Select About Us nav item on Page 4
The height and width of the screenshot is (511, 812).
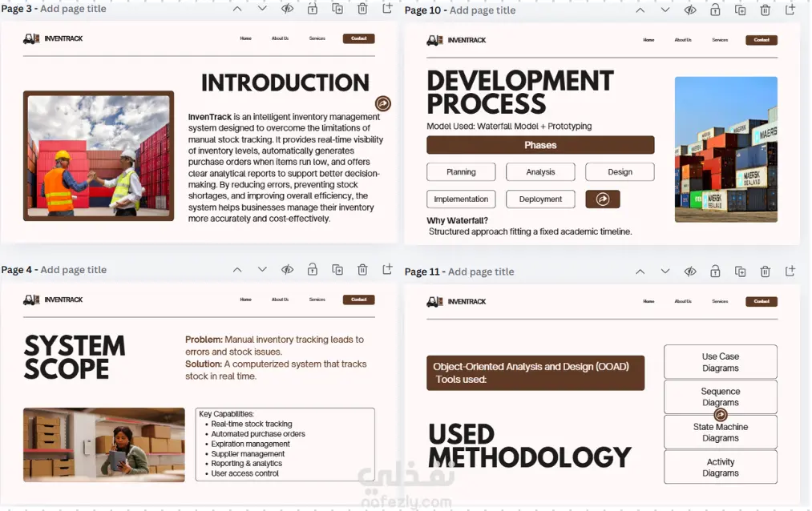point(281,300)
